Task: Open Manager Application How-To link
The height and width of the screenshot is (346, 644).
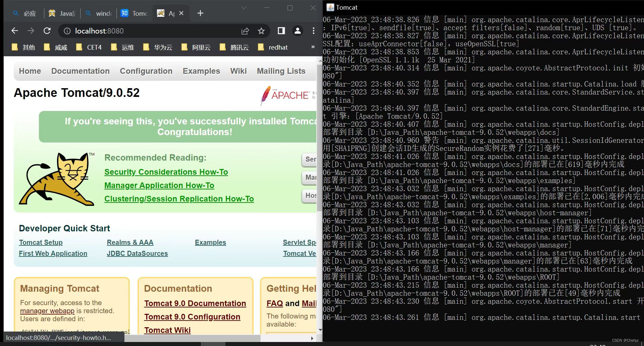Action: pyautogui.click(x=159, y=185)
